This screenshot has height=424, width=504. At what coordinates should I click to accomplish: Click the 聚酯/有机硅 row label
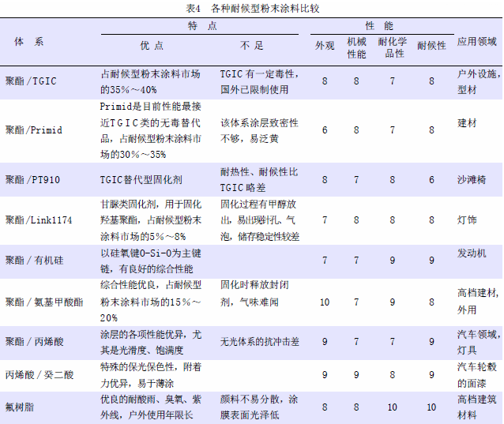(x=33, y=259)
